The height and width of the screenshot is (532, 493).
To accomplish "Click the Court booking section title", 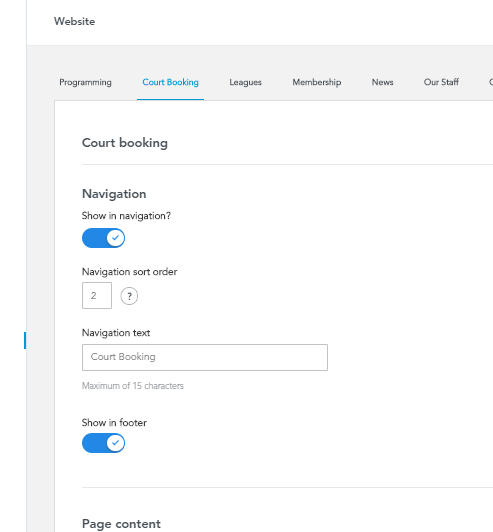I will (125, 143).
